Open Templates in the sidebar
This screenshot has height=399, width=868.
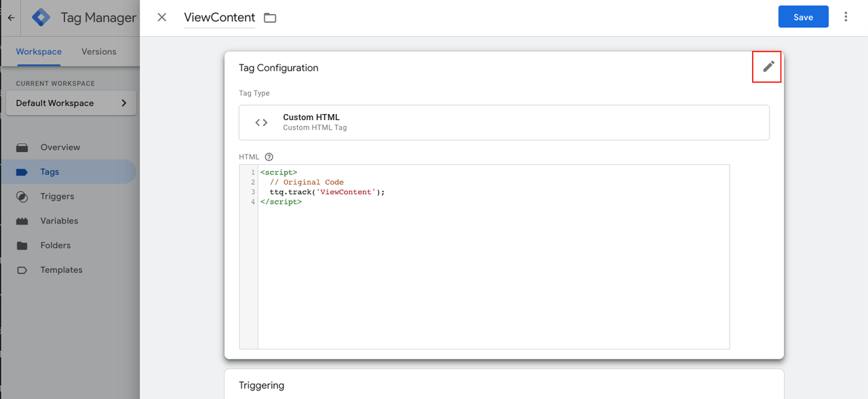click(61, 269)
